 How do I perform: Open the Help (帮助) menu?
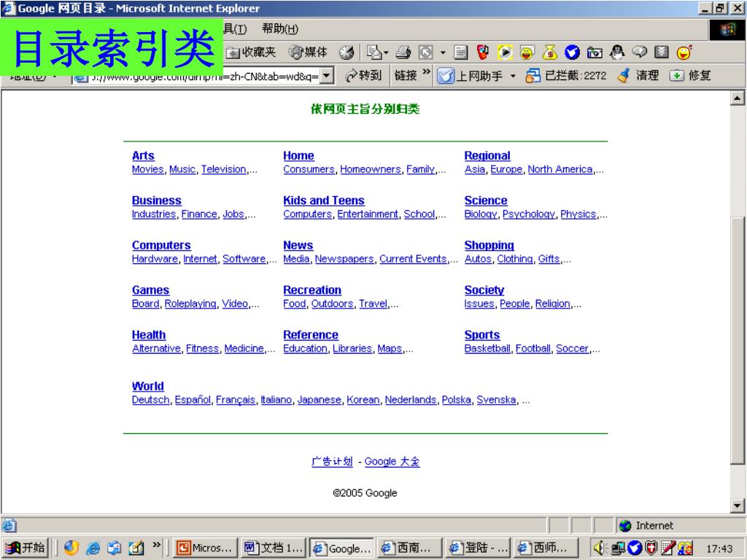click(280, 29)
